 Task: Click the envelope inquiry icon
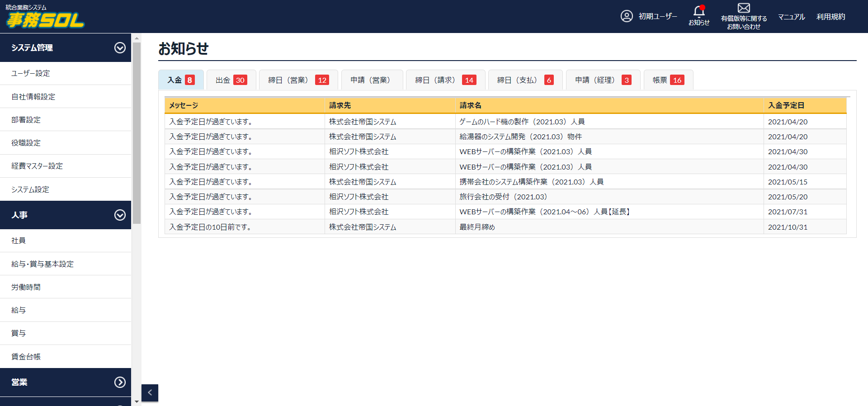(x=743, y=8)
